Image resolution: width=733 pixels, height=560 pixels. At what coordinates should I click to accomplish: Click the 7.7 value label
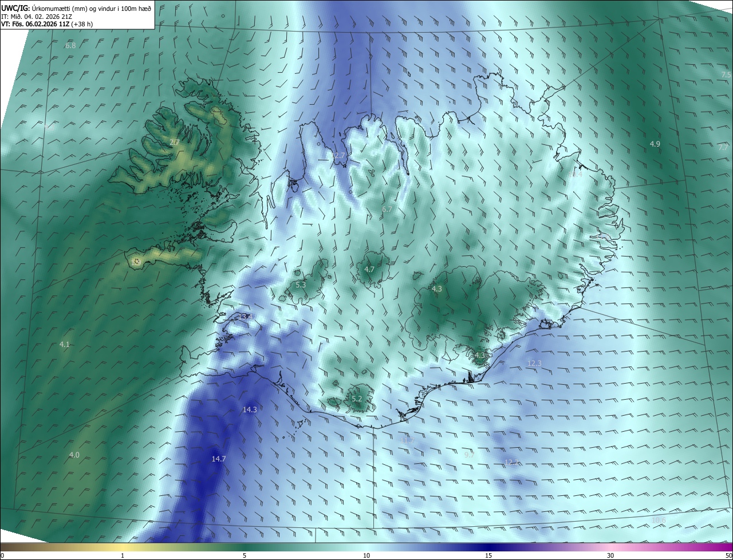coord(724,148)
